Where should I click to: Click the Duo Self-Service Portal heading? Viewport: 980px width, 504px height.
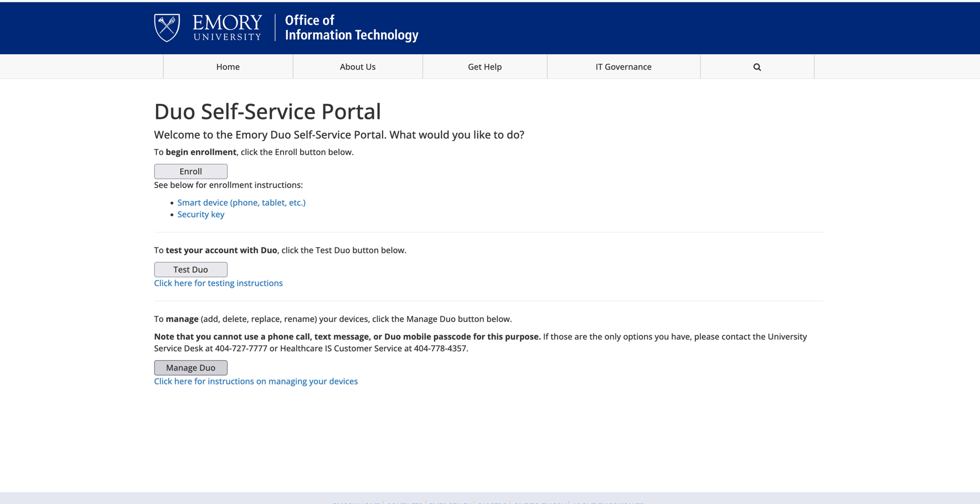click(x=267, y=111)
